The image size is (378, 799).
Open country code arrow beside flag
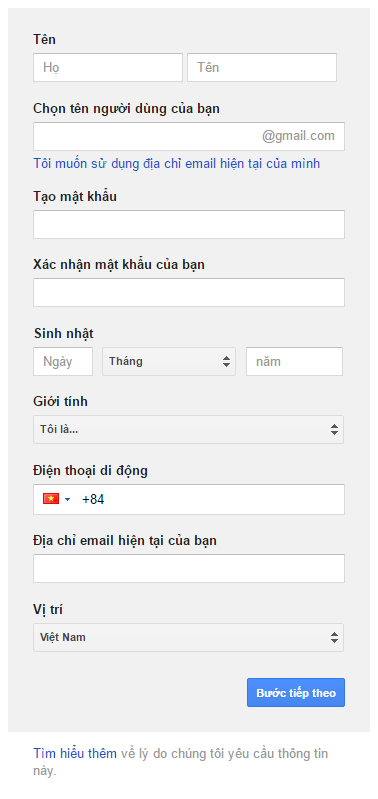tap(68, 499)
